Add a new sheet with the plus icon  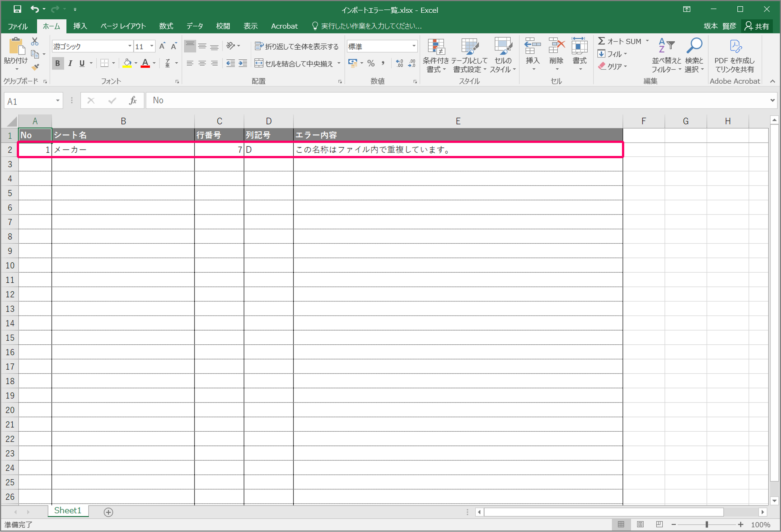pos(108,512)
